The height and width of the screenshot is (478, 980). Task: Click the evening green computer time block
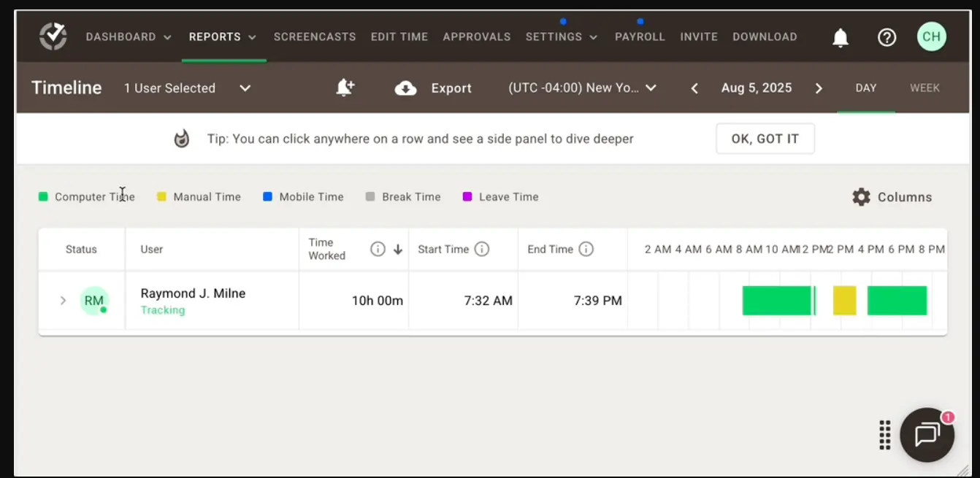897,301
